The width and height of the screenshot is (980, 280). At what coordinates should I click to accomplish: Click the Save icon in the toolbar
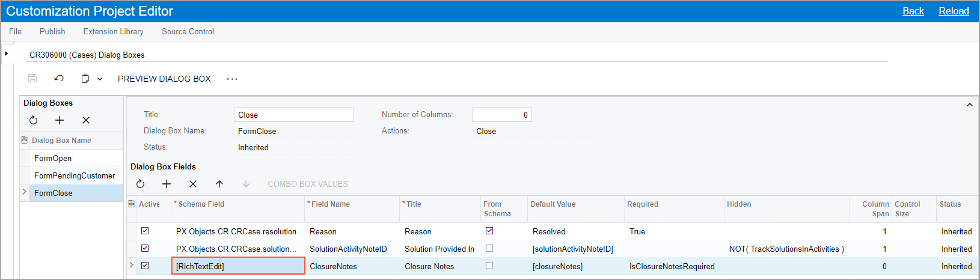[32, 79]
